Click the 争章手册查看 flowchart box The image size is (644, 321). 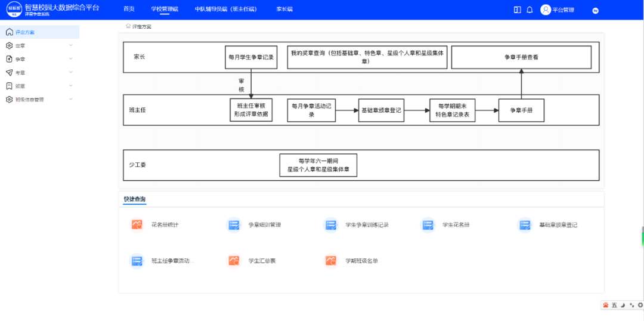pyautogui.click(x=521, y=57)
